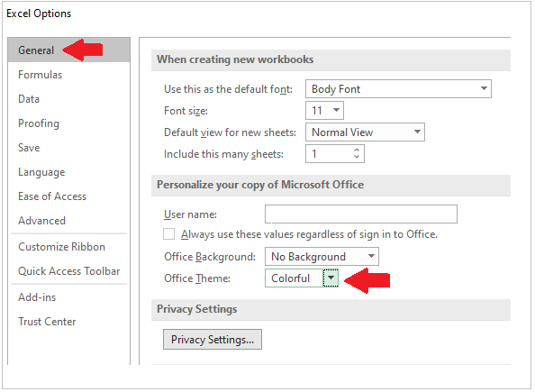Click the No Background value

point(308,257)
